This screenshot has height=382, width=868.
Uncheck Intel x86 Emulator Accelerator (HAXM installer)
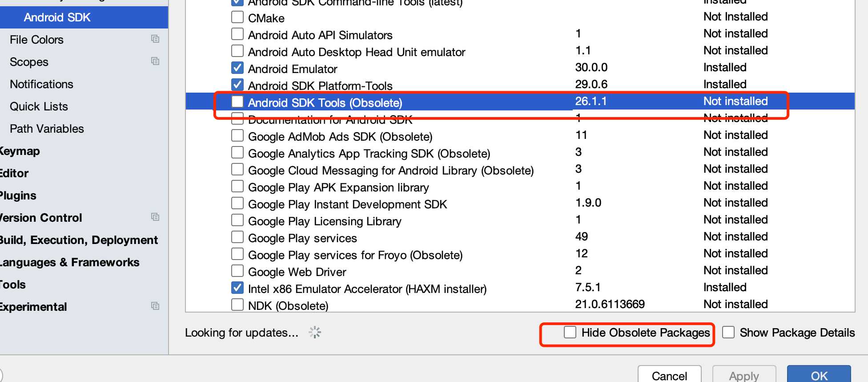(x=237, y=288)
